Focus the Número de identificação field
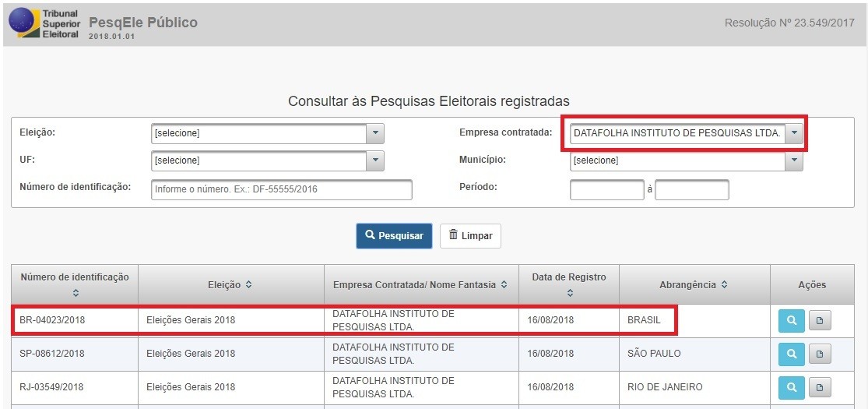The width and height of the screenshot is (868, 409). pyautogui.click(x=282, y=189)
